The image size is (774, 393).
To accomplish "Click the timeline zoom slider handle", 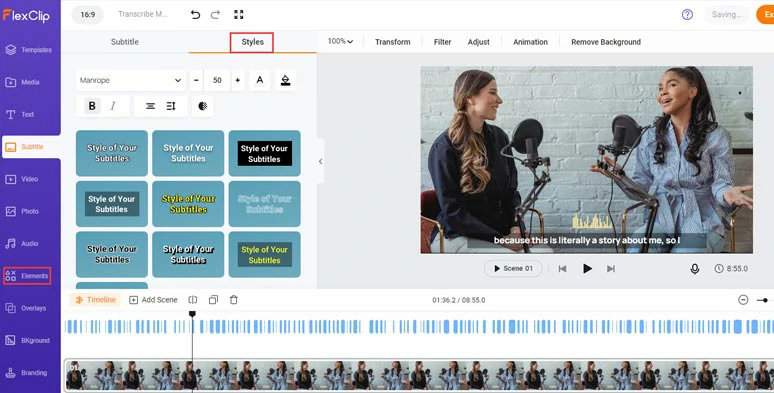I will pos(765,300).
